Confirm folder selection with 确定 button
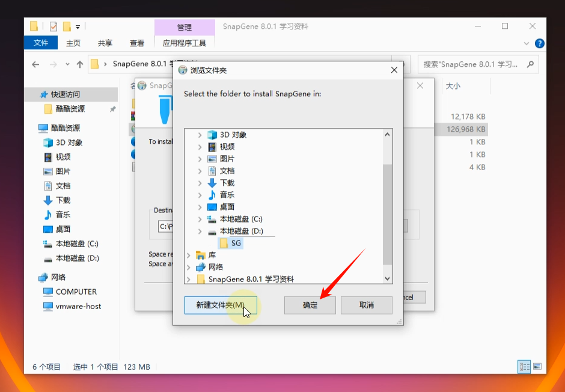 pyautogui.click(x=310, y=305)
